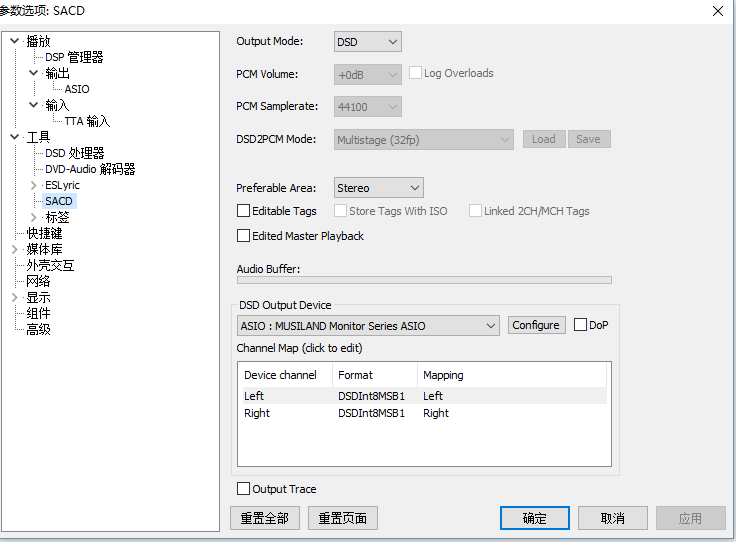Close the SACD preferences window
This screenshot has height=542, width=736.
point(717,11)
